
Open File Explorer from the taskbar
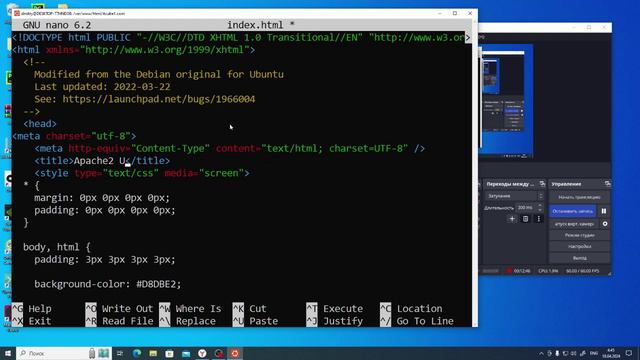point(153,353)
